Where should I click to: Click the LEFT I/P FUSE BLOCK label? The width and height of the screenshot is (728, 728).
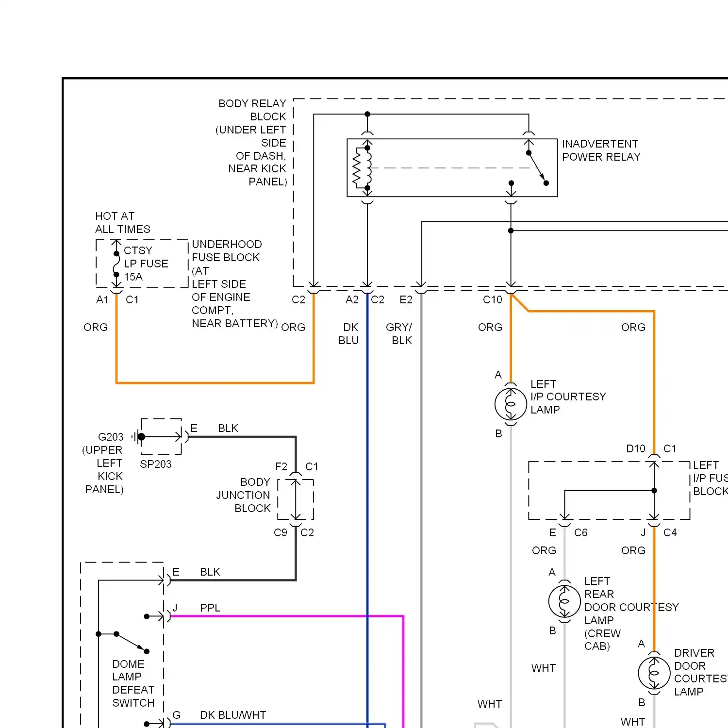tap(711, 478)
